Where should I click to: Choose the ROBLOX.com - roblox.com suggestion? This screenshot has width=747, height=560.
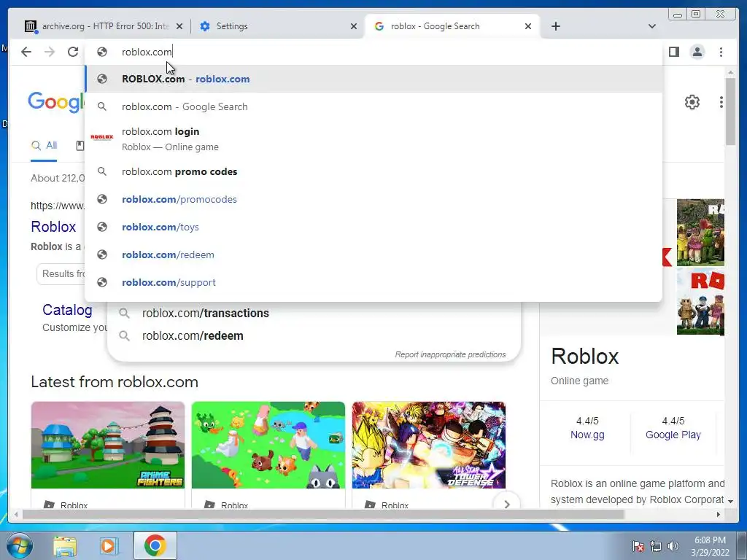click(374, 79)
